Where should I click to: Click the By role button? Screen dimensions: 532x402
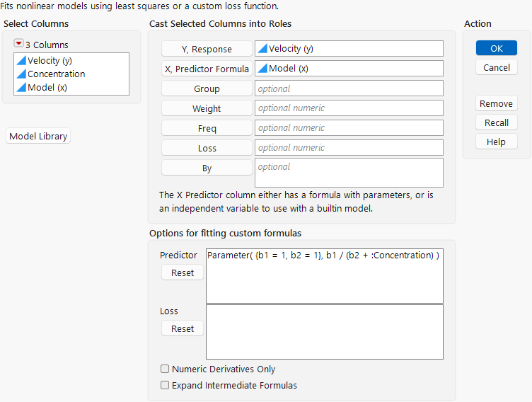(x=207, y=168)
